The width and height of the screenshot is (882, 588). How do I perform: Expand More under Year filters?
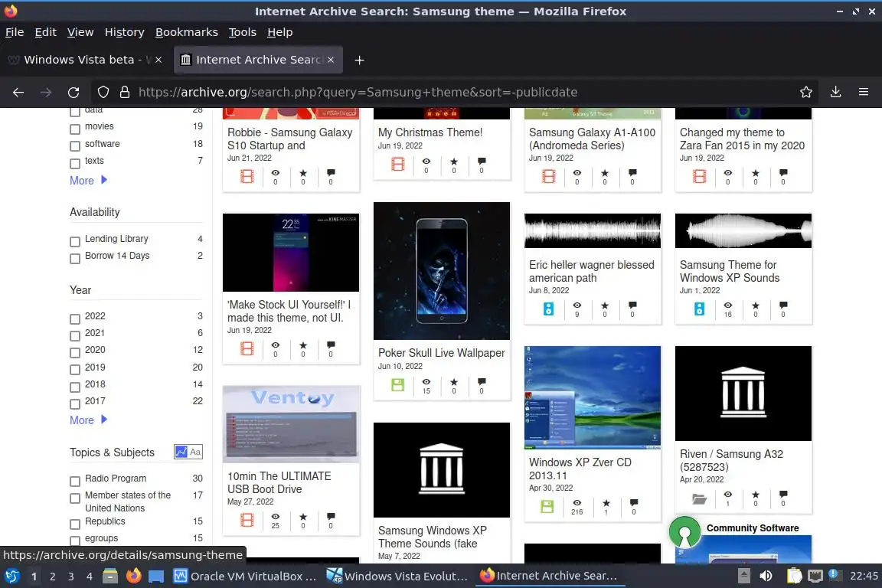coord(88,420)
